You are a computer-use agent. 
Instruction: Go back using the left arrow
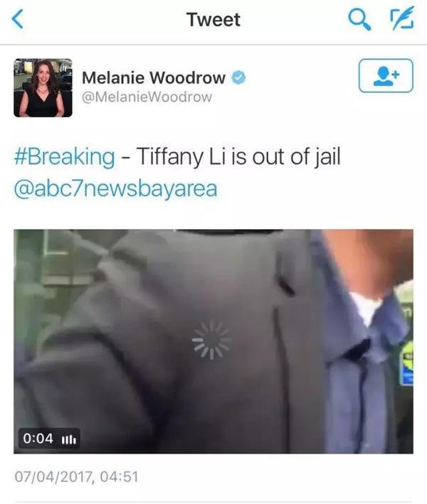click(17, 19)
